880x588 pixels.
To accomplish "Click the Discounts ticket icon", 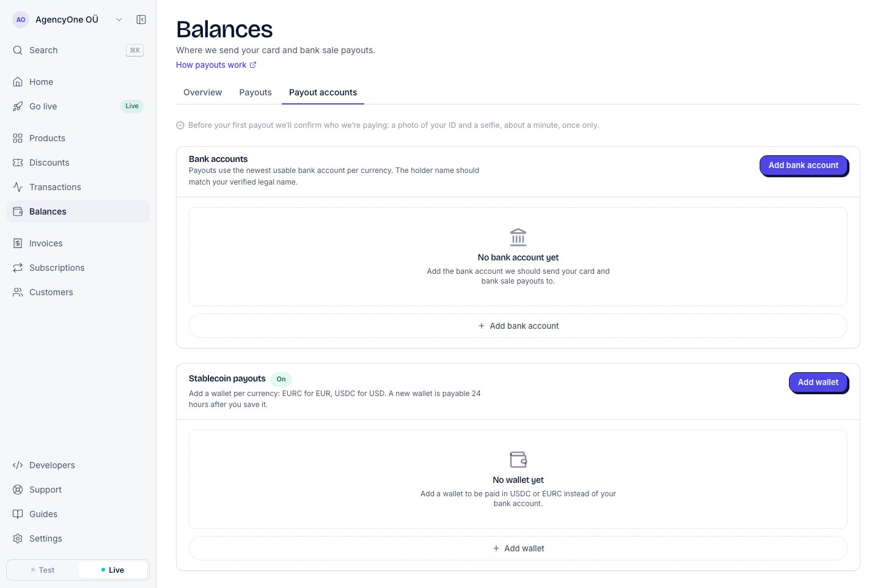I will (18, 163).
